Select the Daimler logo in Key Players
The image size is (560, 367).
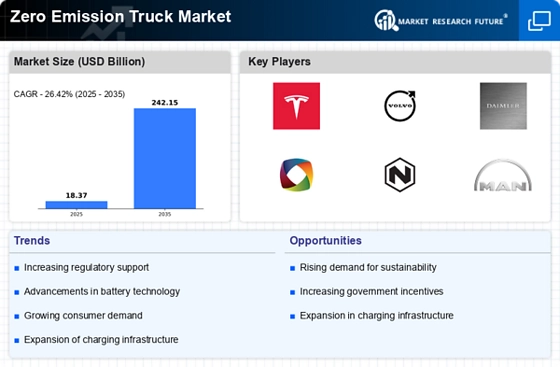[x=503, y=106]
